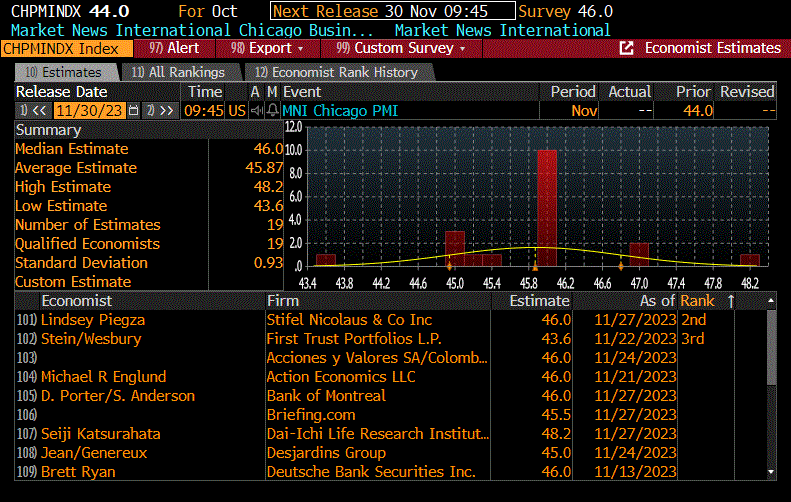791x502 pixels.
Task: Click scrollbar up arrow in economist list
Action: [x=771, y=301]
